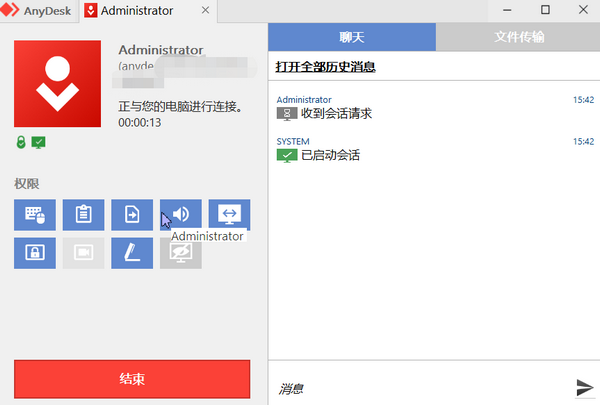Select the AnyDesk main tab
Image resolution: width=600 pixels, height=405 pixels.
(37, 10)
